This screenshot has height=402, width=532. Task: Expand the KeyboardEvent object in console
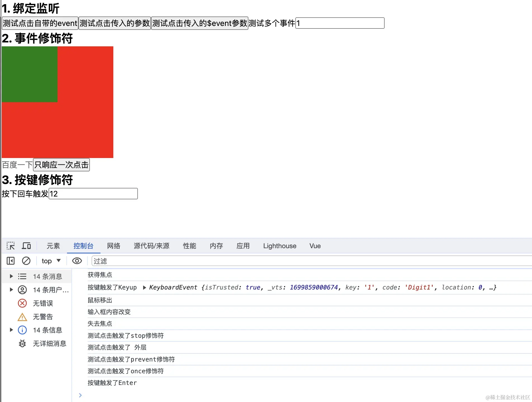pos(145,288)
